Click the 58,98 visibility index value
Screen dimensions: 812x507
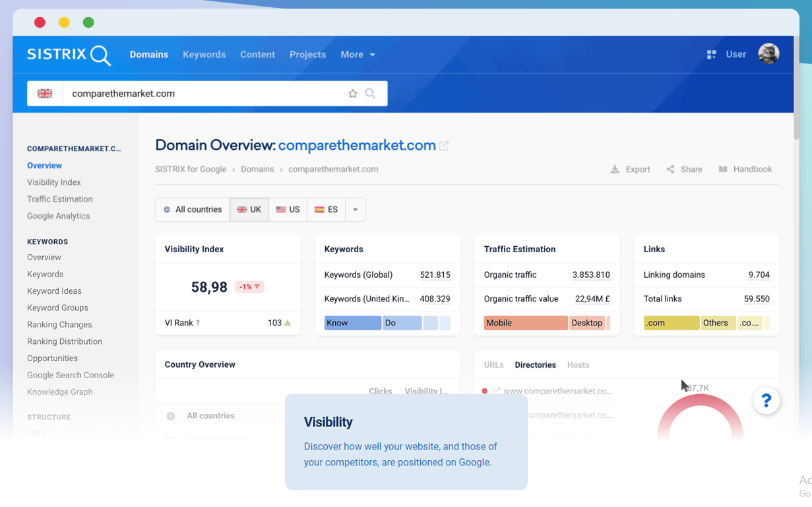coord(209,287)
